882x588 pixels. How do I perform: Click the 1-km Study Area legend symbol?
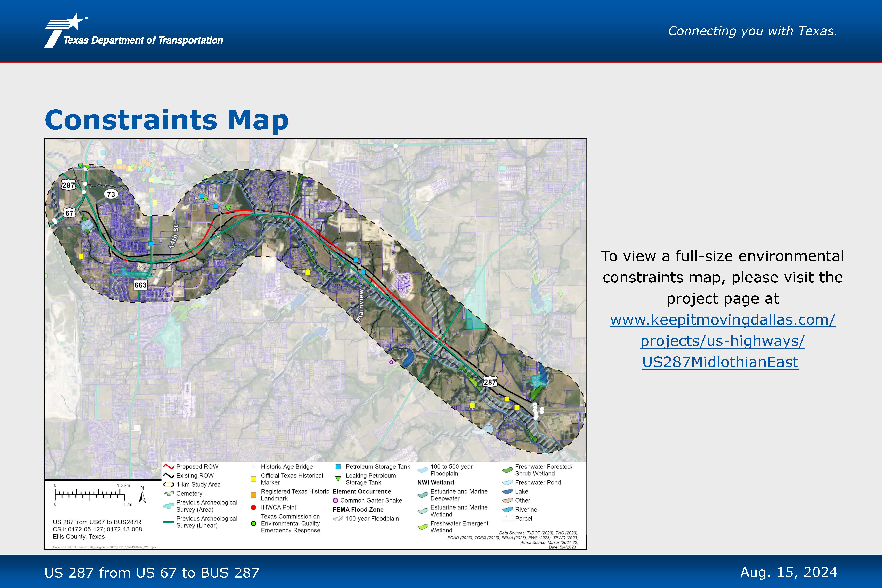pos(169,484)
